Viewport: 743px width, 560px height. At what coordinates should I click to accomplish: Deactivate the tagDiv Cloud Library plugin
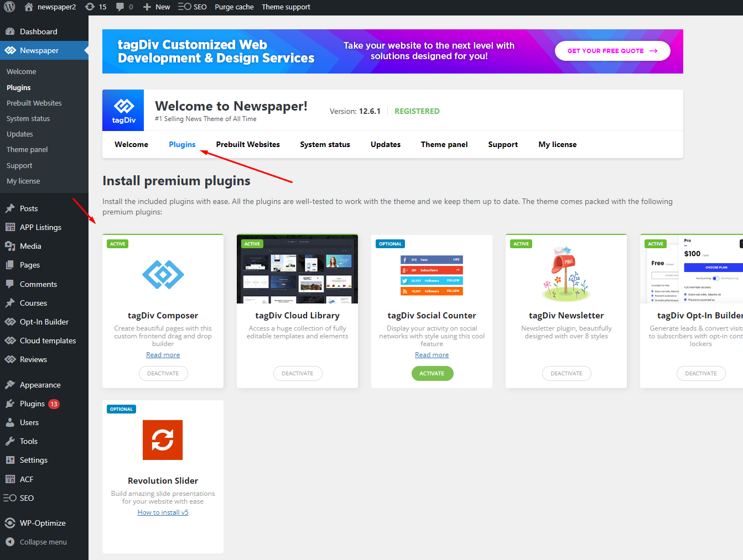[x=298, y=374]
